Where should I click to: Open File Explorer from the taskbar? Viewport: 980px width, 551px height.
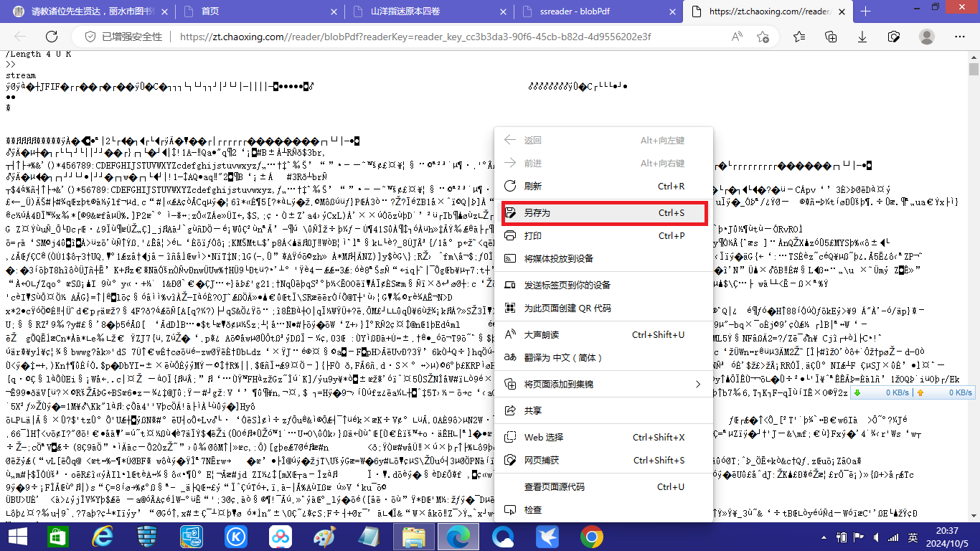coord(414,536)
